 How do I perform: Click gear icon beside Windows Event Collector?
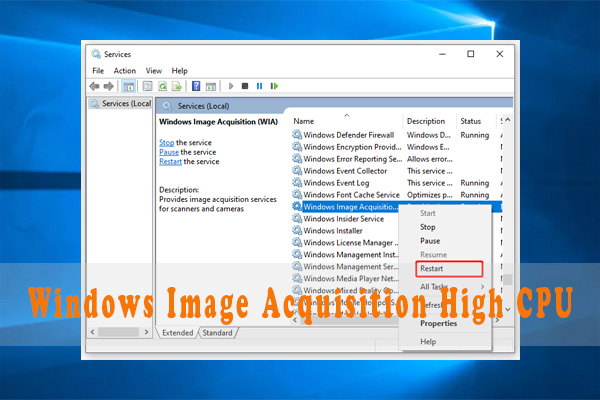[x=297, y=171]
